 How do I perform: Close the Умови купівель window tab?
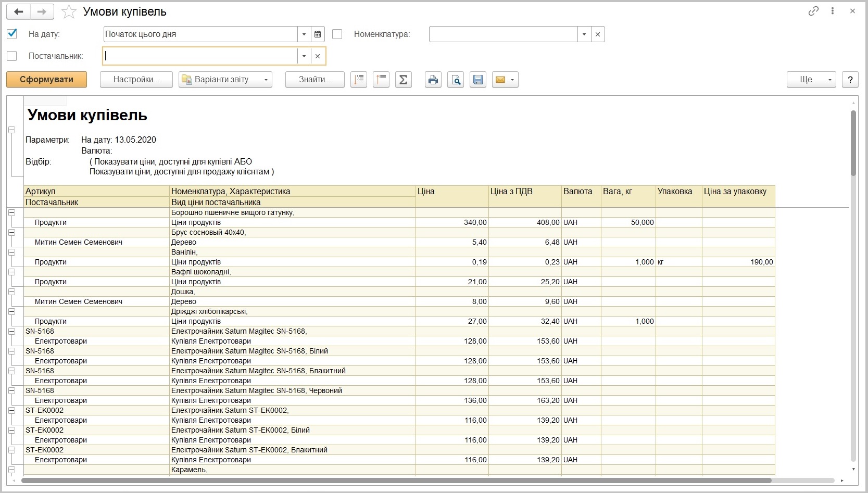(x=852, y=11)
